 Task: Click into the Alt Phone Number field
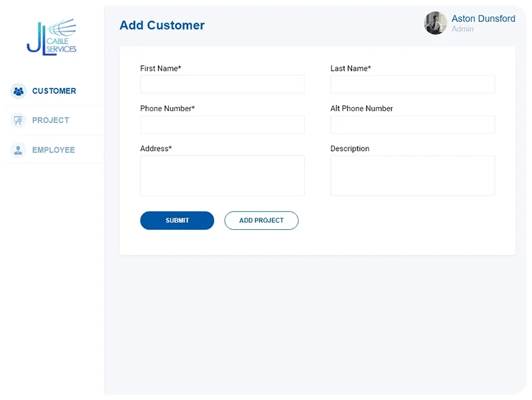(413, 124)
